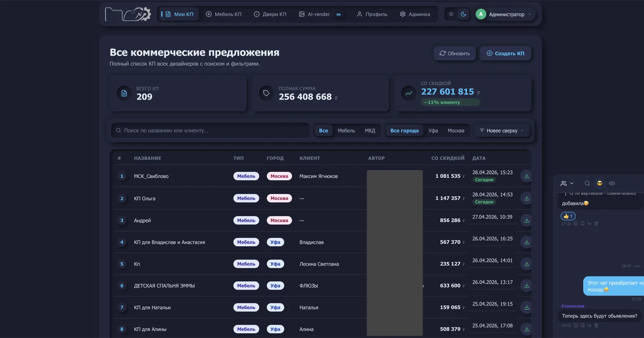Open the МСК_Свиблово proposal row
The height and width of the screenshot is (338, 644).
pos(322,176)
